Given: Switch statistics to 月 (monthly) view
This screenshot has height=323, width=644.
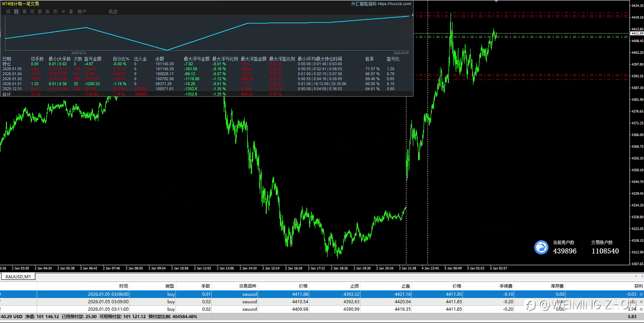Looking at the screenshot, I should (x=32, y=12).
